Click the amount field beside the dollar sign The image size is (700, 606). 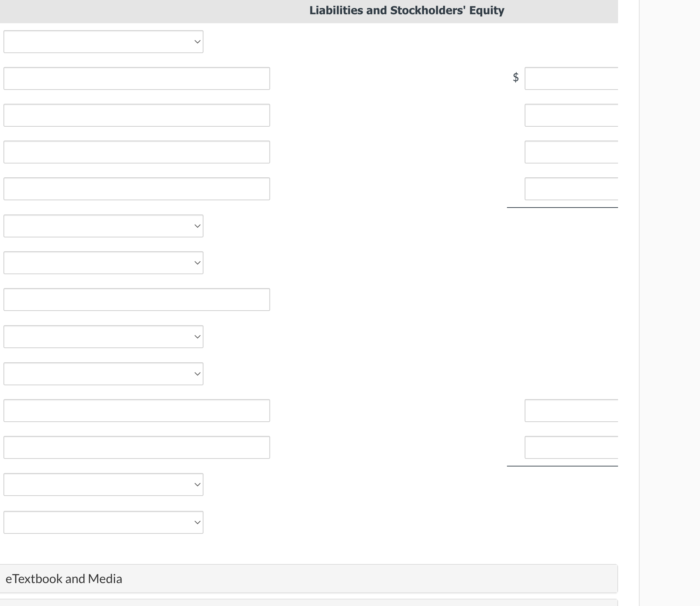tap(572, 78)
